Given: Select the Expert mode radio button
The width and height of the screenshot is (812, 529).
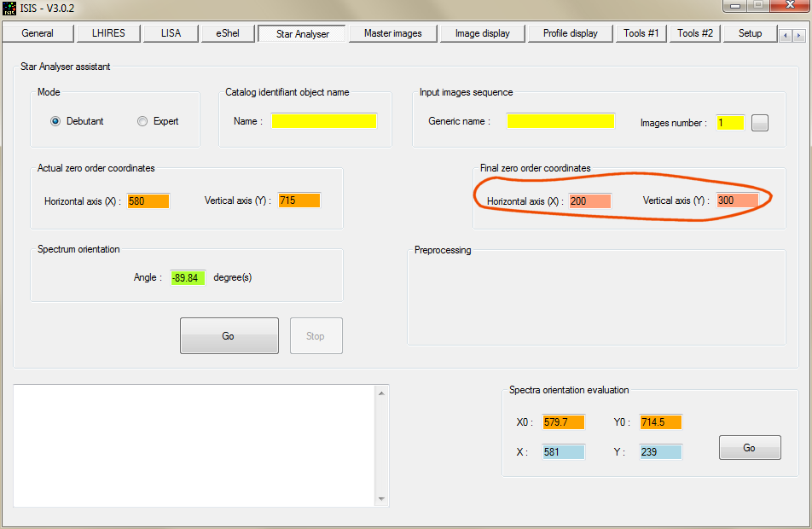Looking at the screenshot, I should 142,121.
